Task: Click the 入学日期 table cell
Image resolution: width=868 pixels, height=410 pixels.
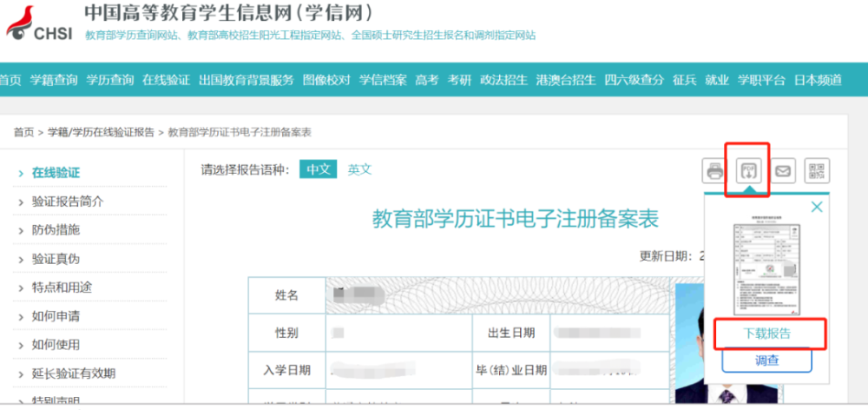Action: tap(286, 370)
